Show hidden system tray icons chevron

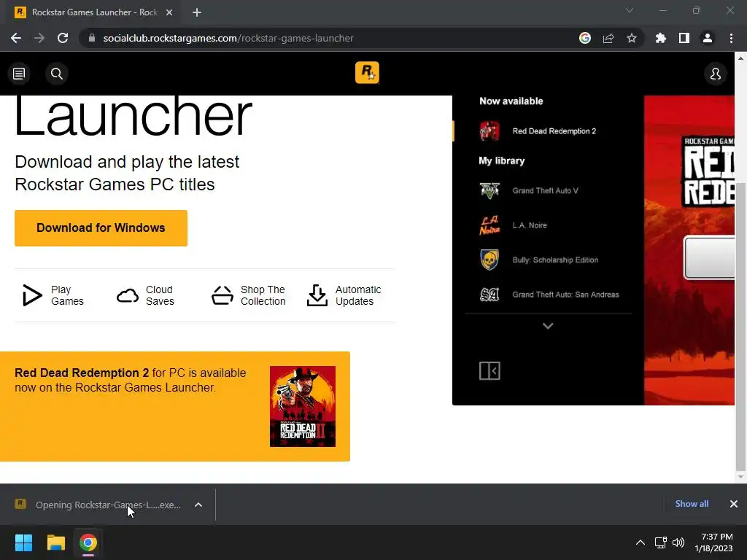pos(640,542)
